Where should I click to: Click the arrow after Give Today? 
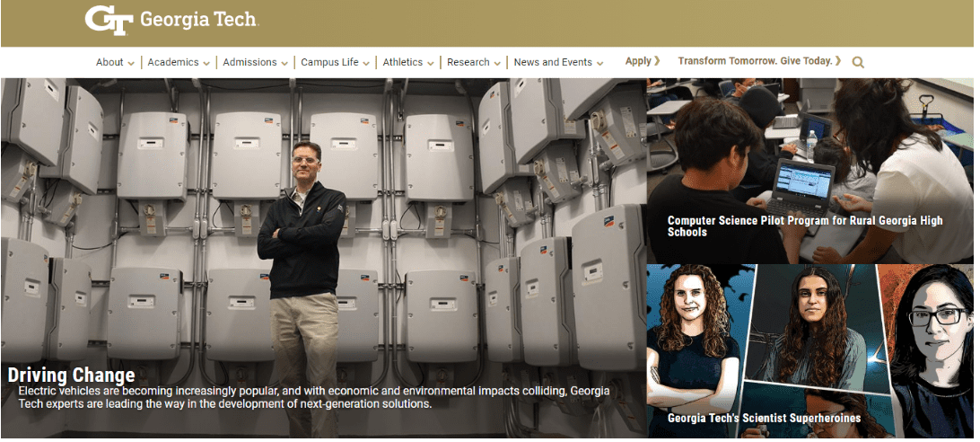838,61
